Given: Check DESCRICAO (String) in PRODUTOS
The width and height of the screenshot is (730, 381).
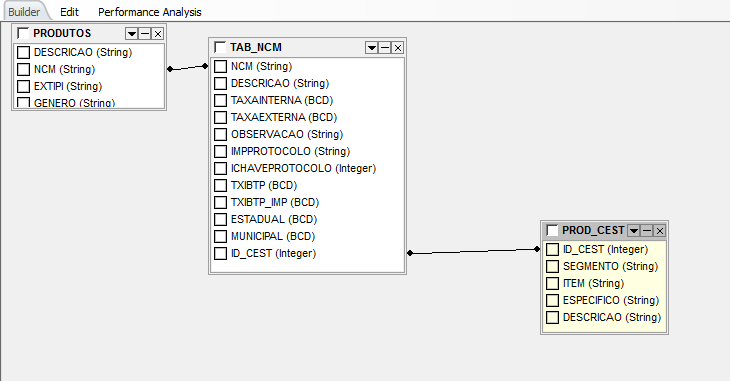Looking at the screenshot, I should [23, 52].
